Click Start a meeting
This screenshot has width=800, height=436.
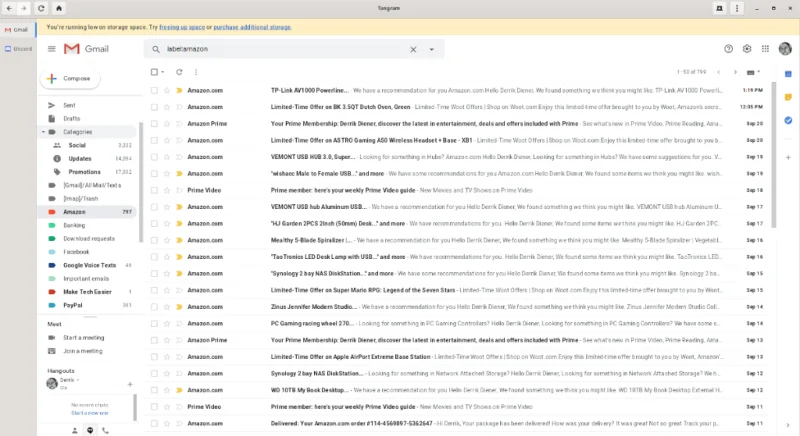pos(83,338)
